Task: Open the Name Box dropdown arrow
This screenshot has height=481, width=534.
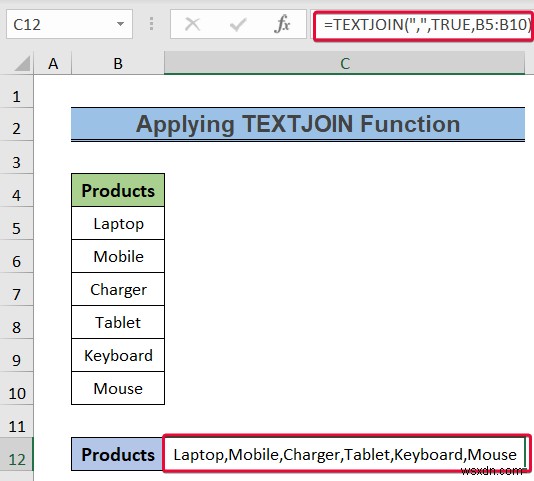Action: [x=120, y=24]
